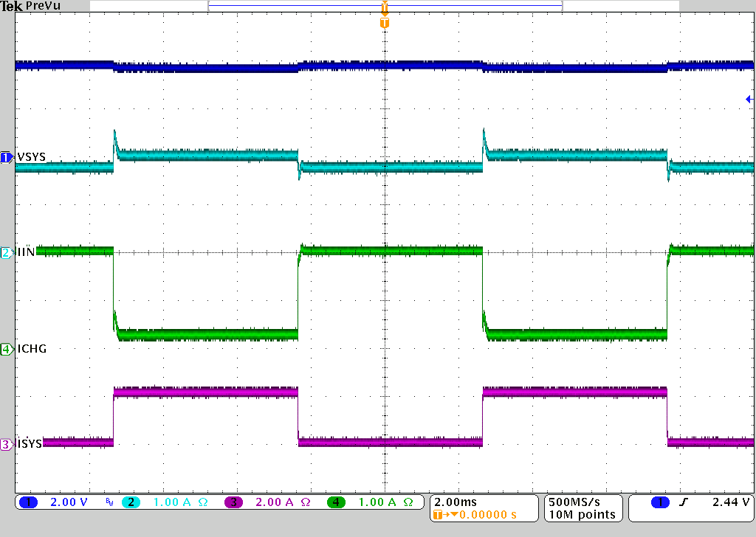The width and height of the screenshot is (756, 537).
Task: Select the VSYS waveform label
Action: click(x=31, y=156)
